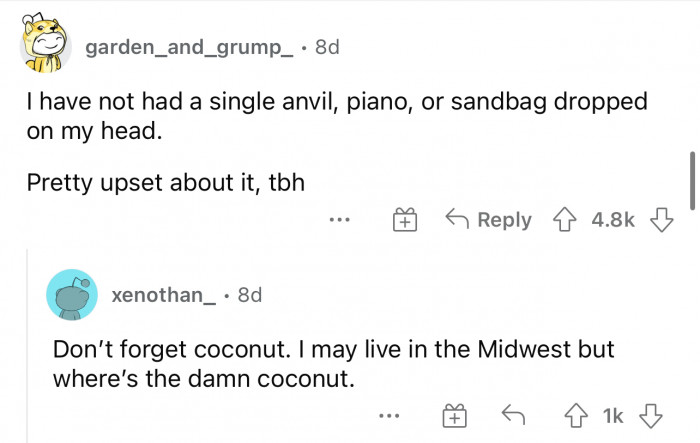Click the 8d timestamp on garden_and_grump_'s comment
700x443 pixels.
pyautogui.click(x=327, y=47)
